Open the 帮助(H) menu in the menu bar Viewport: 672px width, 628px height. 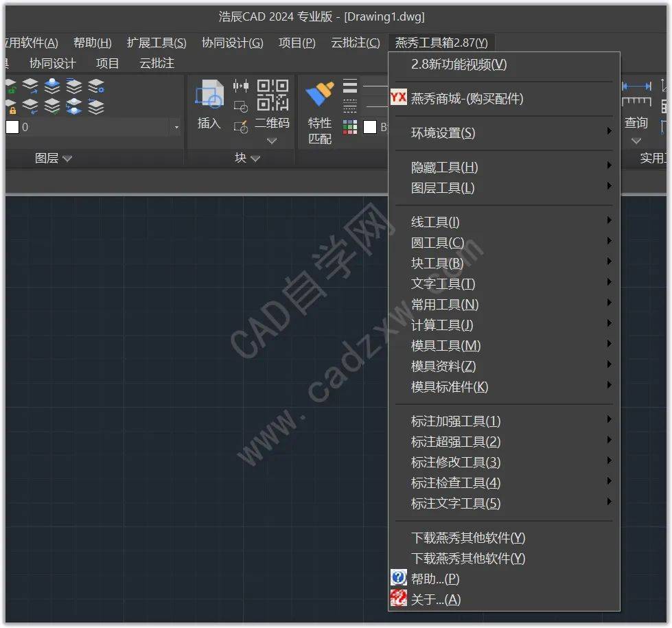[93, 43]
